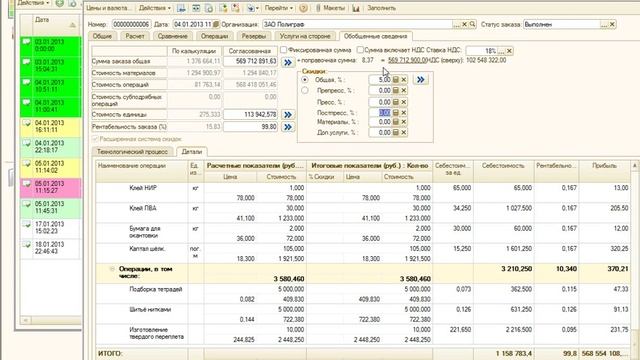Click the search magnifier next to Организация
Image resolution: width=640 pixels, height=360 pixels.
[472, 24]
